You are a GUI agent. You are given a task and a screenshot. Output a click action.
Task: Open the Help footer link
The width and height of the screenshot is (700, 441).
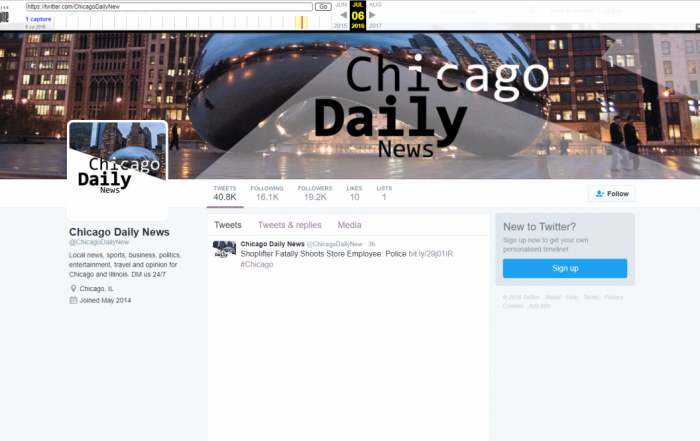(x=572, y=297)
